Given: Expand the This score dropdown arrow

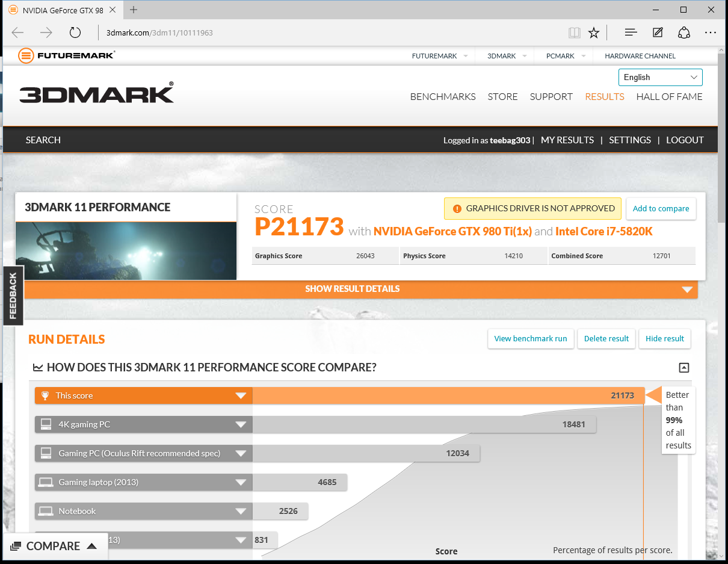Looking at the screenshot, I should coord(241,395).
